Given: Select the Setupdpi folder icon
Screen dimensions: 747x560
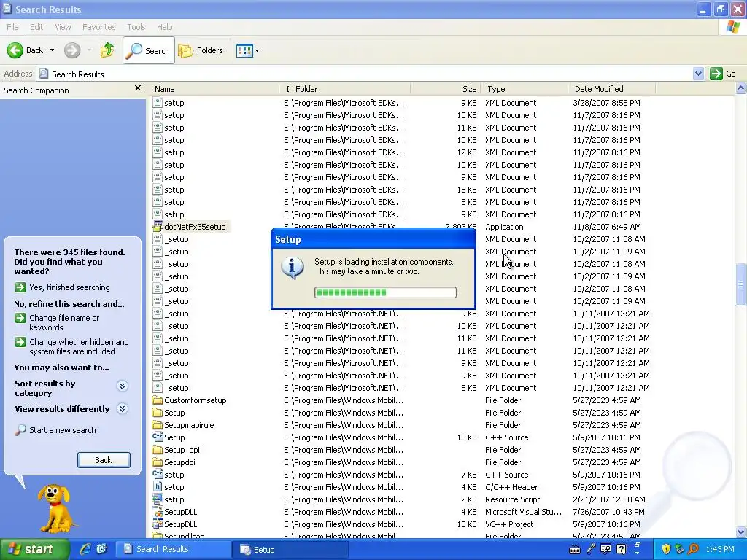Looking at the screenshot, I should click(158, 462).
